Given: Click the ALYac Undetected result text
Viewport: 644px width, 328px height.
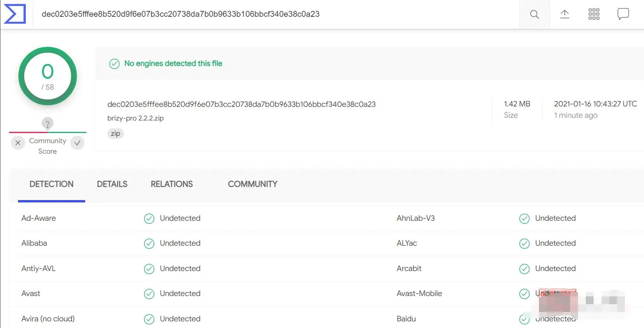Looking at the screenshot, I should point(555,243).
